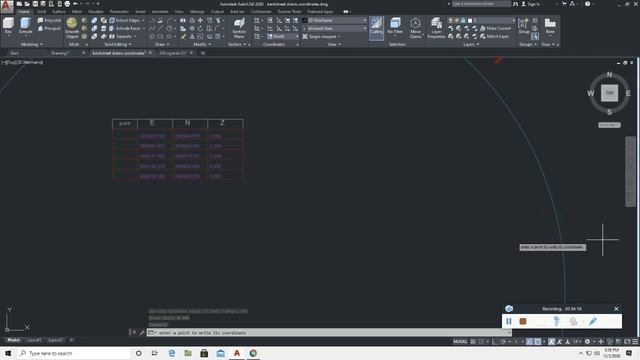Image resolution: width=640 pixels, height=360 pixels.
Task: Click the Open folder icon in quick access toolbar
Action: [27, 4]
